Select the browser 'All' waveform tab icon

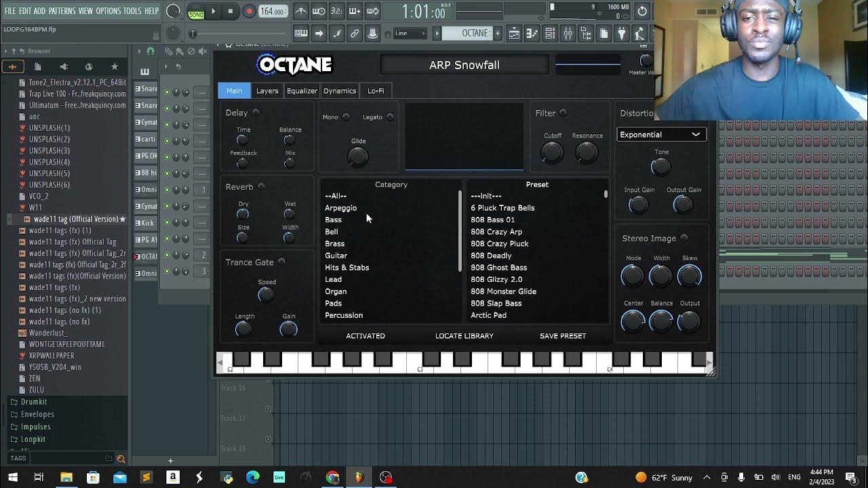click(12, 66)
